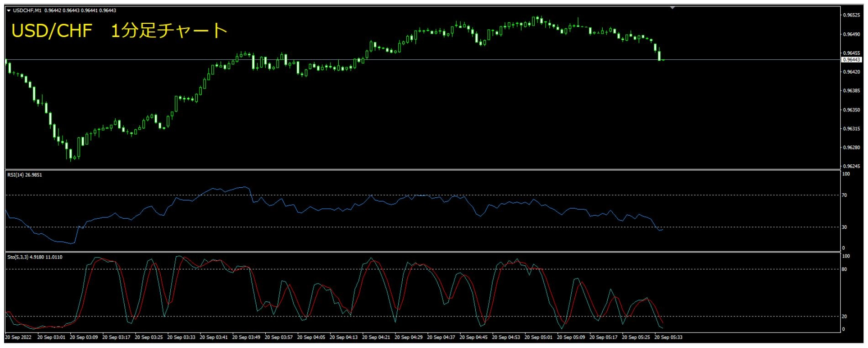This screenshot has height=348, width=868.
Task: Click the 20 Sep 04:21 time label
Action: (376, 337)
